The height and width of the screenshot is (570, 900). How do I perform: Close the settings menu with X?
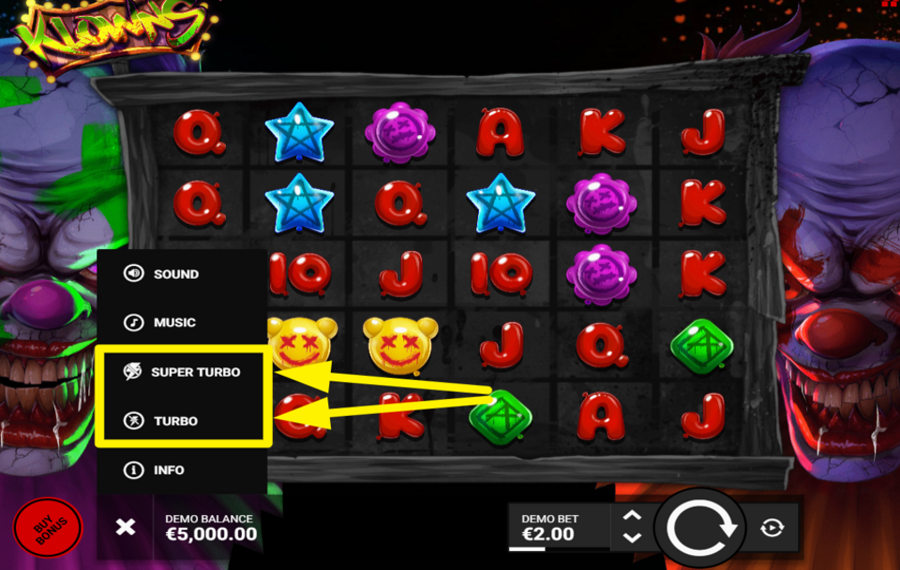125,526
